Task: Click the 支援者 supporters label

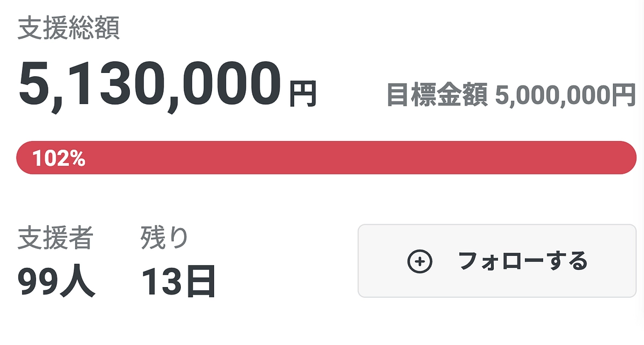Action: coord(55,236)
